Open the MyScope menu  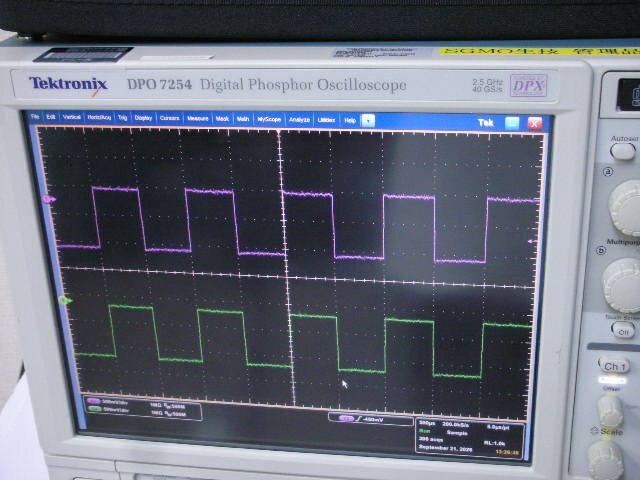pyautogui.click(x=269, y=120)
